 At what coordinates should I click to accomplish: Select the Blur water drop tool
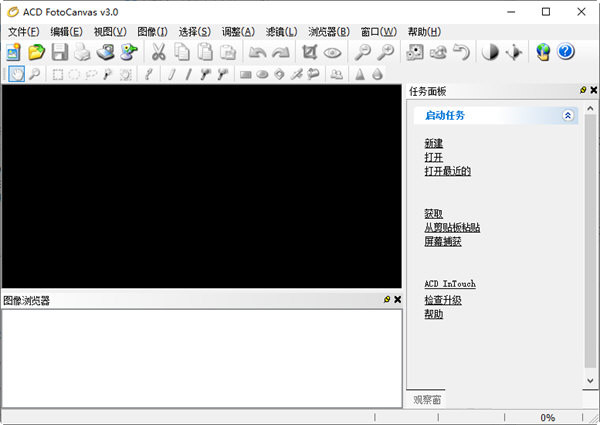tap(377, 74)
